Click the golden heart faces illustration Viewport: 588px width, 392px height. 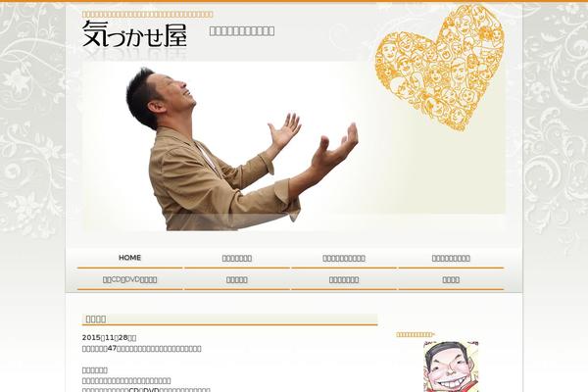440,68
